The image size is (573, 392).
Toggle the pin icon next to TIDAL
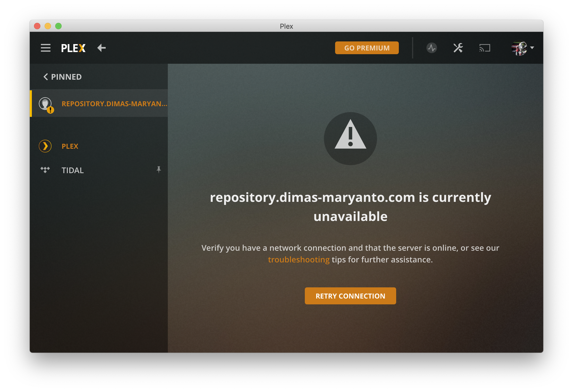click(159, 169)
